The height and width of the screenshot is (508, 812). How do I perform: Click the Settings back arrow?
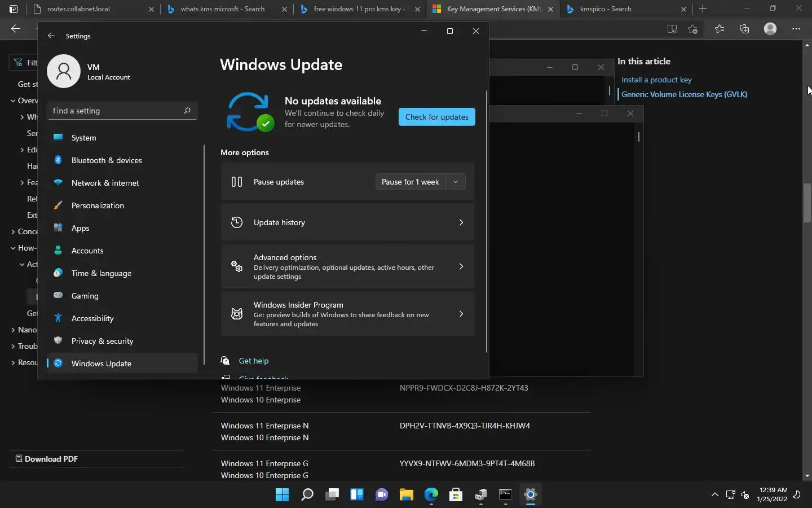pos(51,36)
